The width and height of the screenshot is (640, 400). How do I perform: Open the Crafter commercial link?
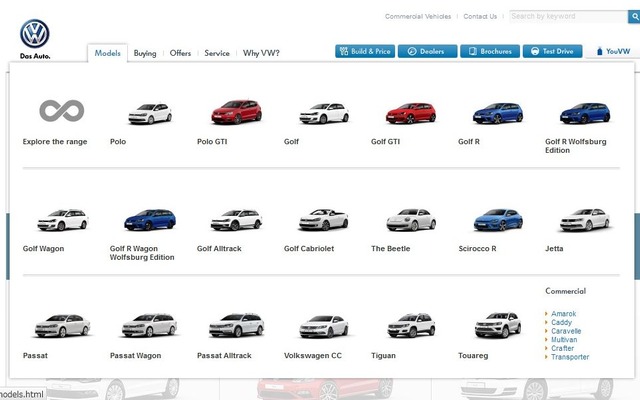click(562, 348)
